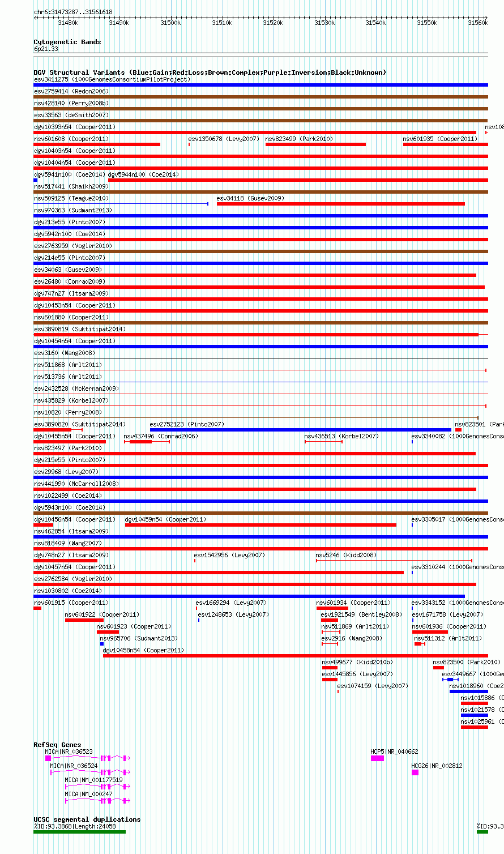Select nsv601934 (Cooper2011) label
Screen dimensions: 504x854
click(x=353, y=603)
